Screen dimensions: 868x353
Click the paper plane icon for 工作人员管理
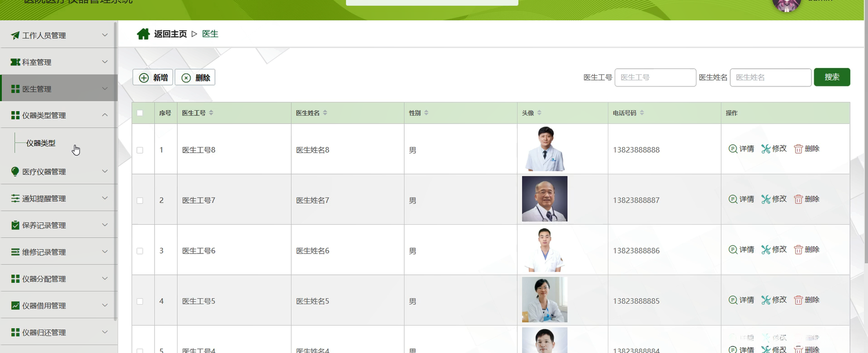click(15, 35)
